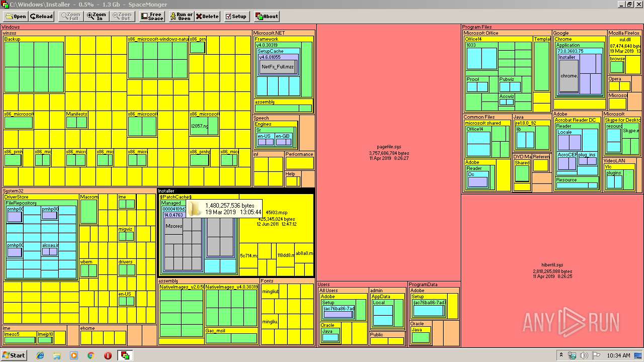The image size is (644, 362).
Task: Open the Windows Start menu
Action: point(14,355)
